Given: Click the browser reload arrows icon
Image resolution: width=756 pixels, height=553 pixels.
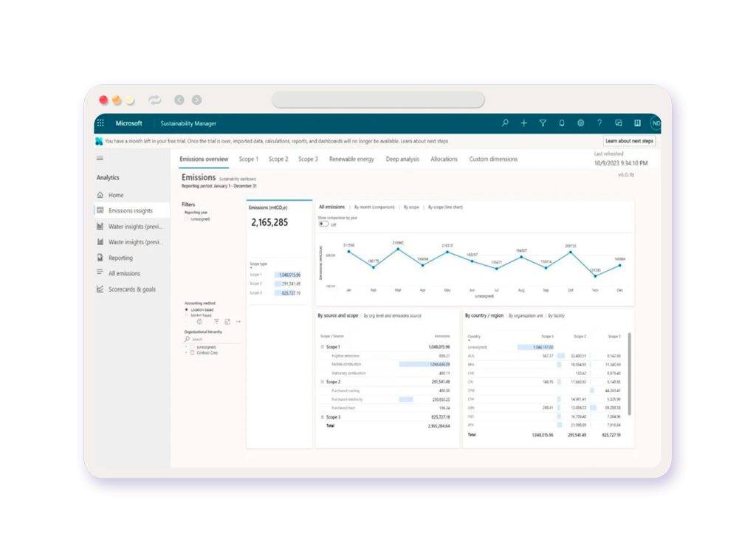Looking at the screenshot, I should point(155,100).
